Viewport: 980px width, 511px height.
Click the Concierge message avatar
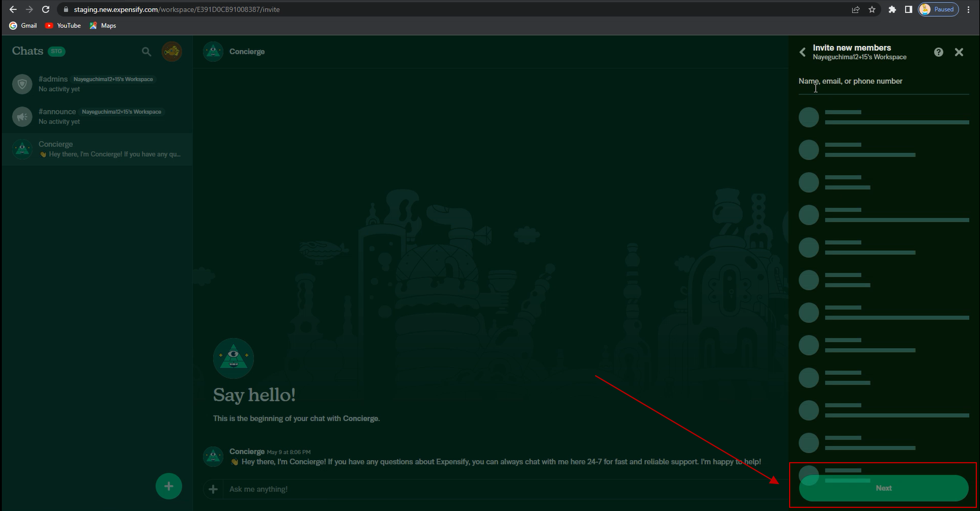(213, 457)
